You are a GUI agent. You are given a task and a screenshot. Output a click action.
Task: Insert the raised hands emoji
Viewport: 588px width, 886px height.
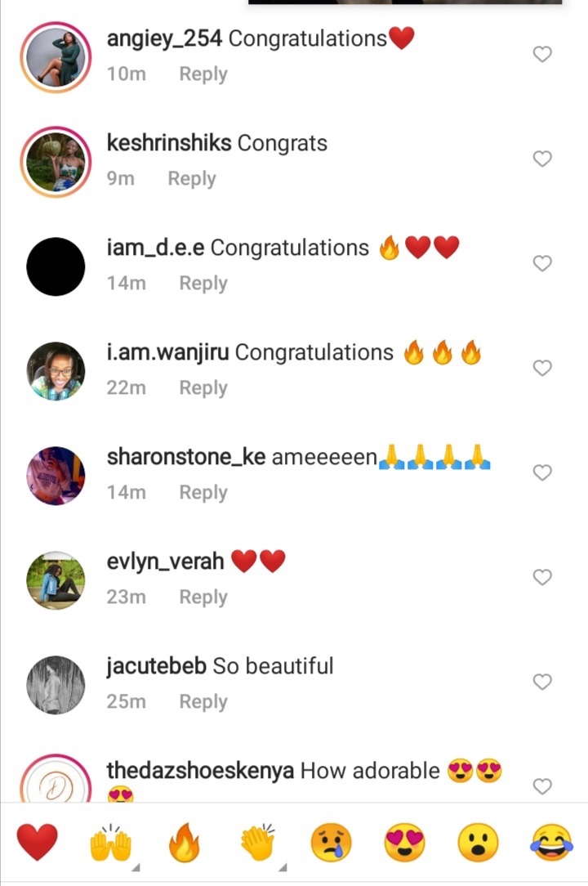coord(111,843)
